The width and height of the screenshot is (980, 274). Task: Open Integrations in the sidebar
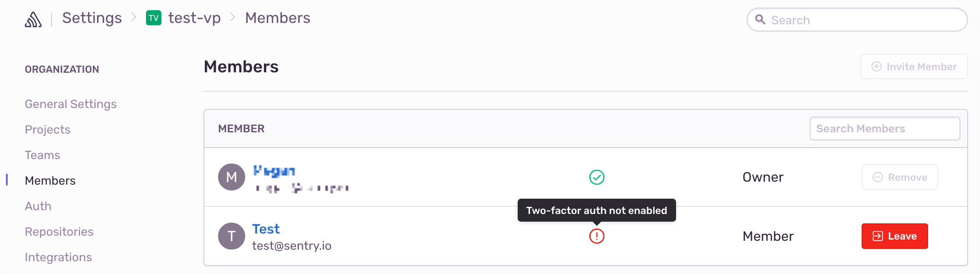pos(58,257)
